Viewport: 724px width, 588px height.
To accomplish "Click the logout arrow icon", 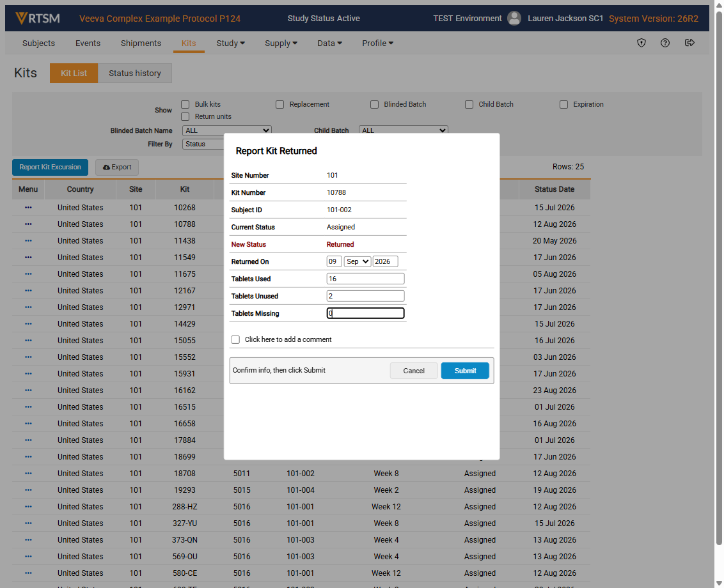I will tap(689, 43).
